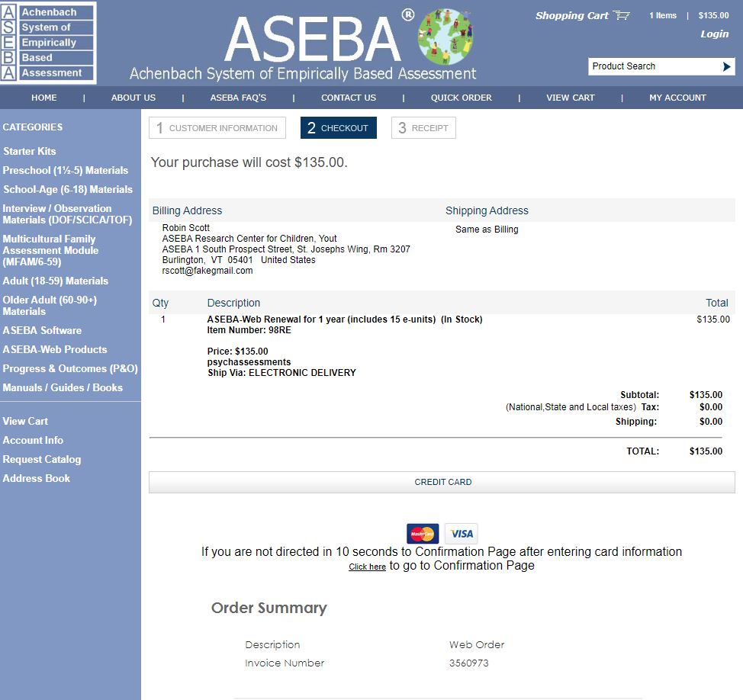This screenshot has height=700, width=743.
Task: Switch to the Customer Information step
Action: click(218, 127)
